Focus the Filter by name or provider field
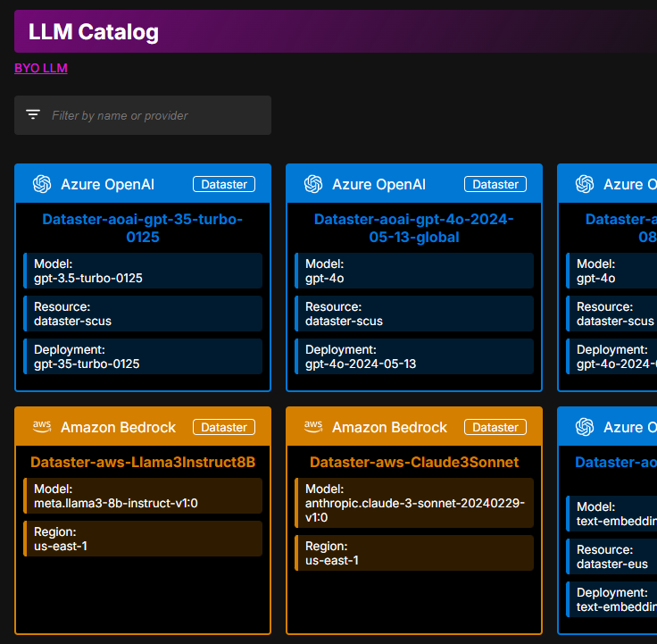The height and width of the screenshot is (644, 657). (143, 115)
